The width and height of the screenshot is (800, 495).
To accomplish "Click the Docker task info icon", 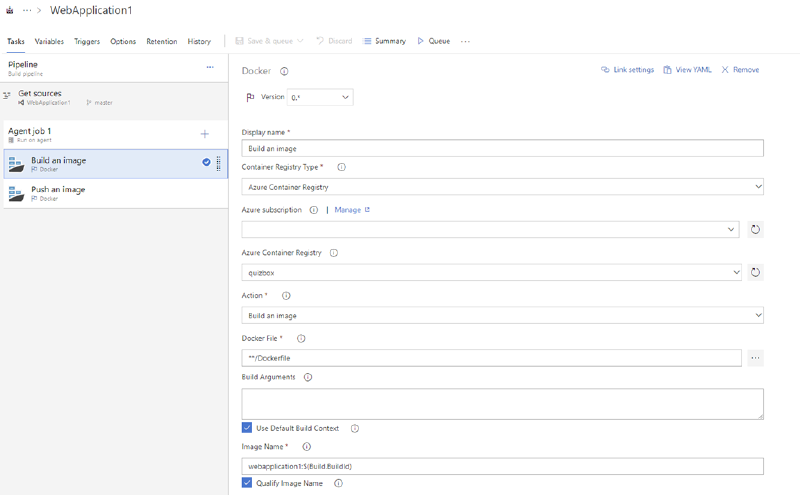I will click(x=284, y=71).
